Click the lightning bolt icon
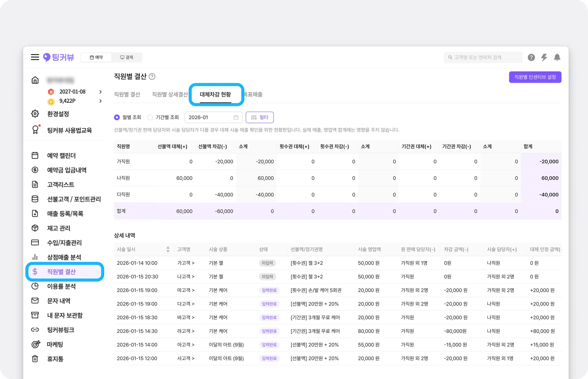 coord(544,57)
